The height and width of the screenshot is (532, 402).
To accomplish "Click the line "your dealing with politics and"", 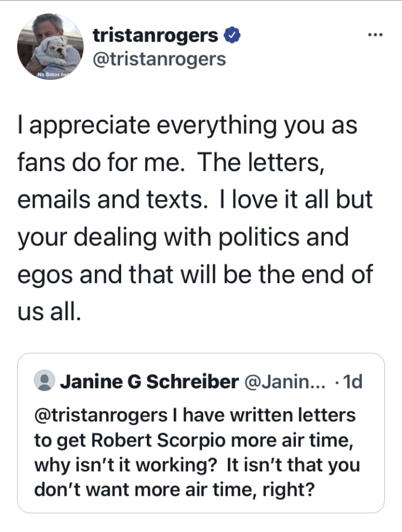I will pos(183,237).
